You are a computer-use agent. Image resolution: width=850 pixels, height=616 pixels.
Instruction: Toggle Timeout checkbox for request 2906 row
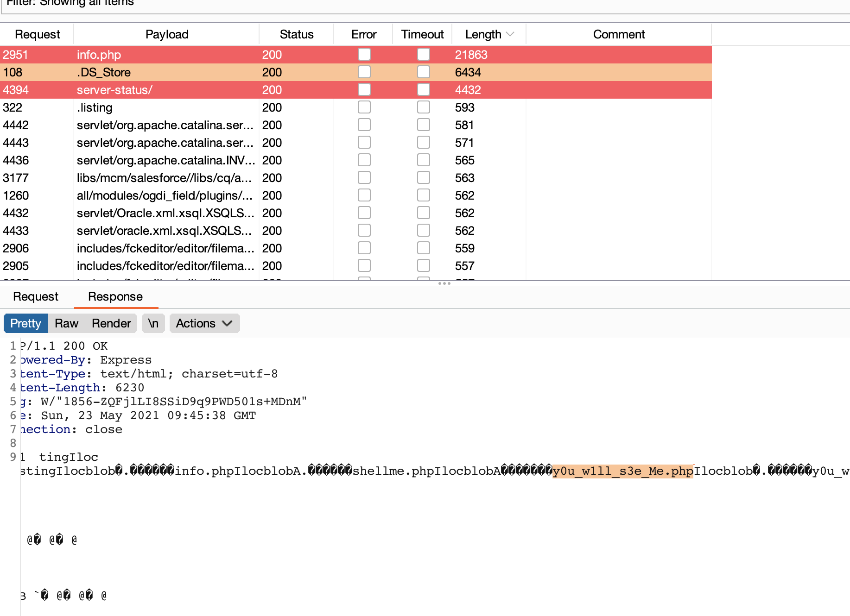(x=424, y=248)
